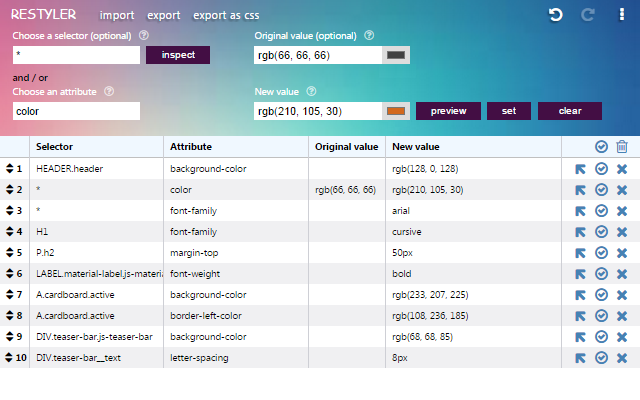
Task: Click reorder arrows on row 10
Action: 9,358
